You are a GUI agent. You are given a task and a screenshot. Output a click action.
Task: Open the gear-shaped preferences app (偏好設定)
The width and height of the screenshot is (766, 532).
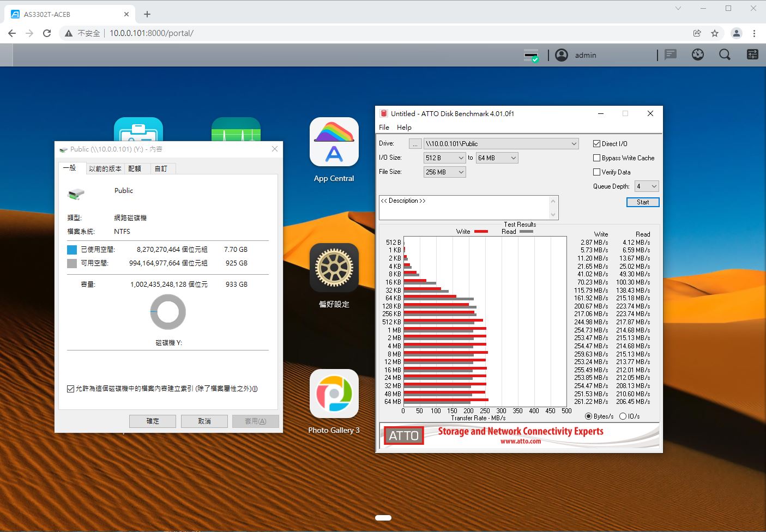pos(334,268)
